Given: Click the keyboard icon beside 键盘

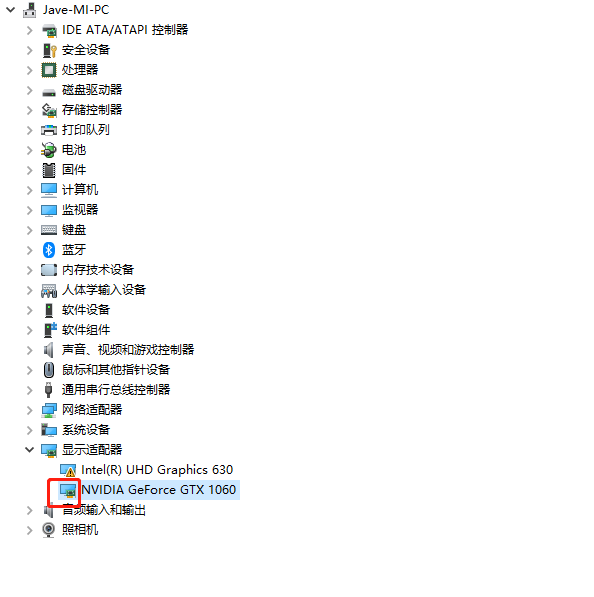Looking at the screenshot, I should point(49,230).
